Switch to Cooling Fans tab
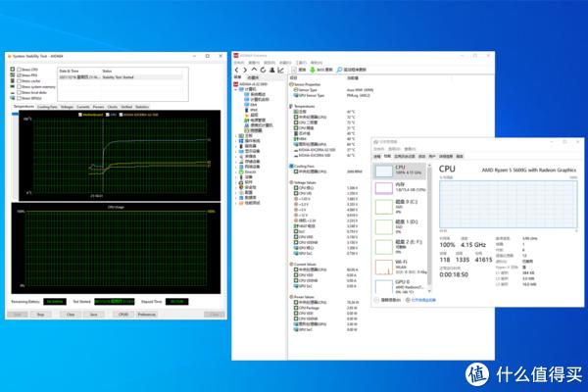This screenshot has width=588, height=392. point(47,107)
